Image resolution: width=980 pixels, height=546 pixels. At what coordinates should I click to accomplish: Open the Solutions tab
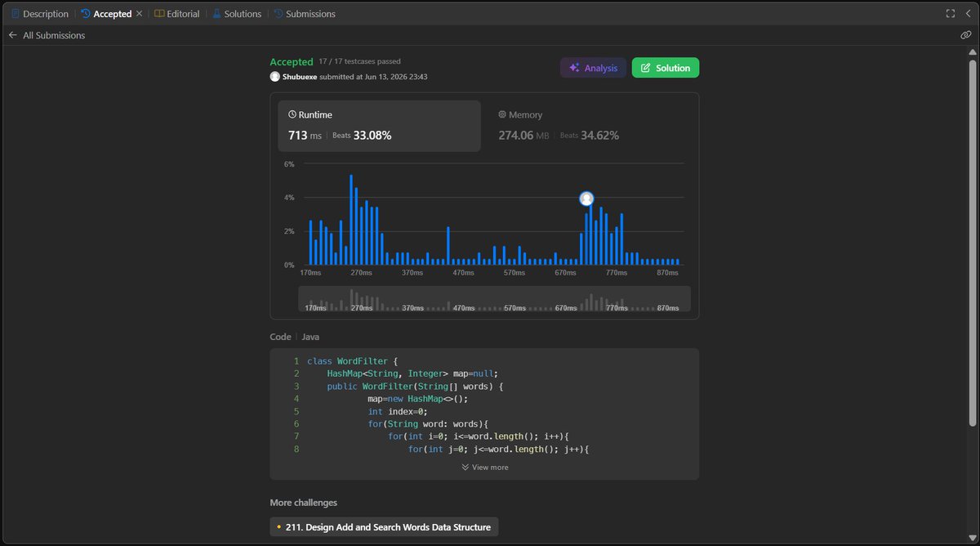point(237,14)
